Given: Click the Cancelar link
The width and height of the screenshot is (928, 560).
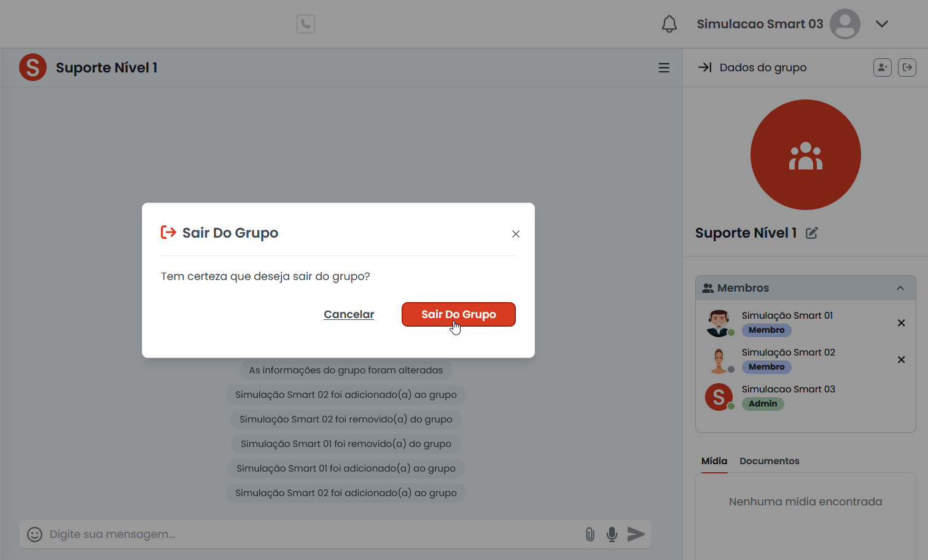Looking at the screenshot, I should 349,314.
